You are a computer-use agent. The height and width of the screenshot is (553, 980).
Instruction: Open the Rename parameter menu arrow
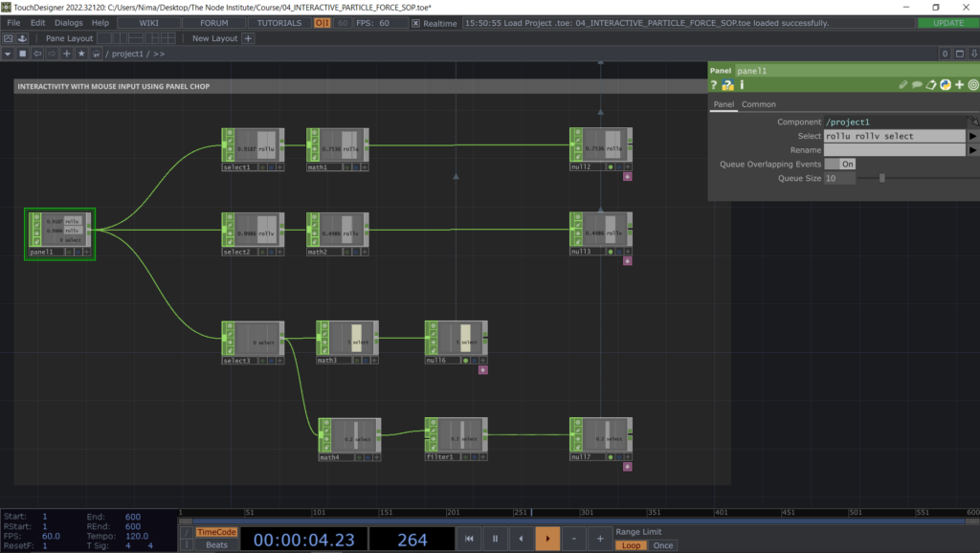click(x=972, y=150)
